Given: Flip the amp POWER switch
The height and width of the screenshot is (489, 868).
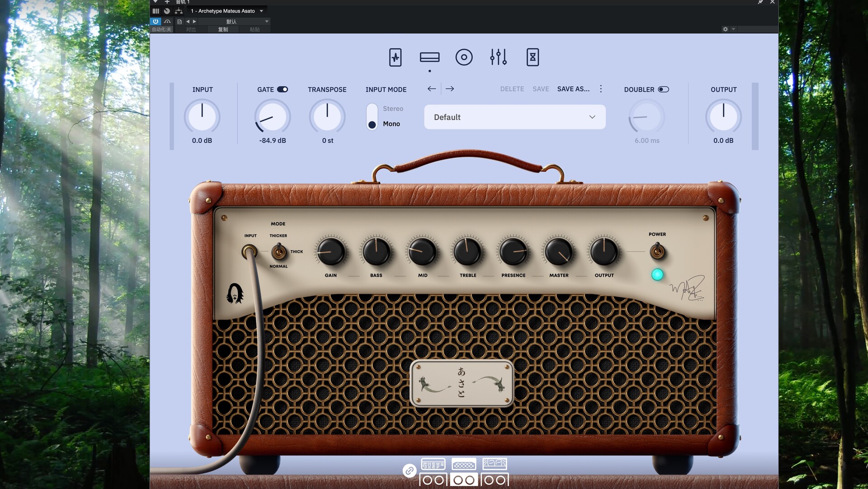Looking at the screenshot, I should (x=657, y=251).
